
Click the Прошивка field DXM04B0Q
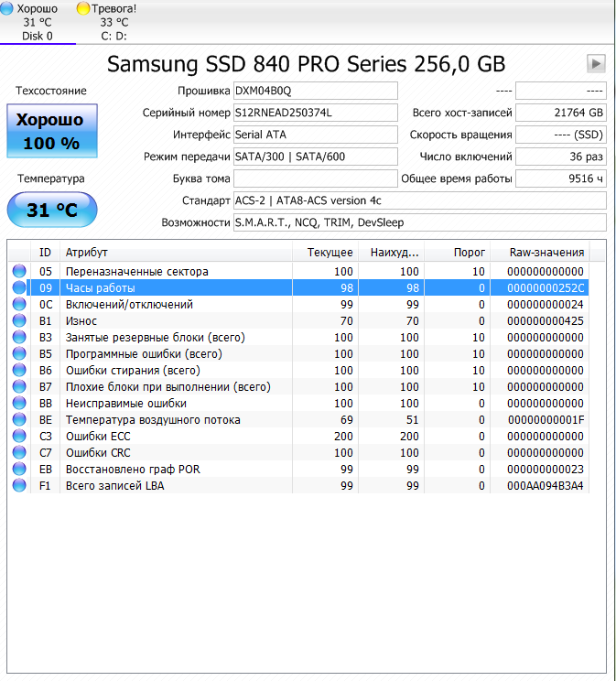coord(316,91)
